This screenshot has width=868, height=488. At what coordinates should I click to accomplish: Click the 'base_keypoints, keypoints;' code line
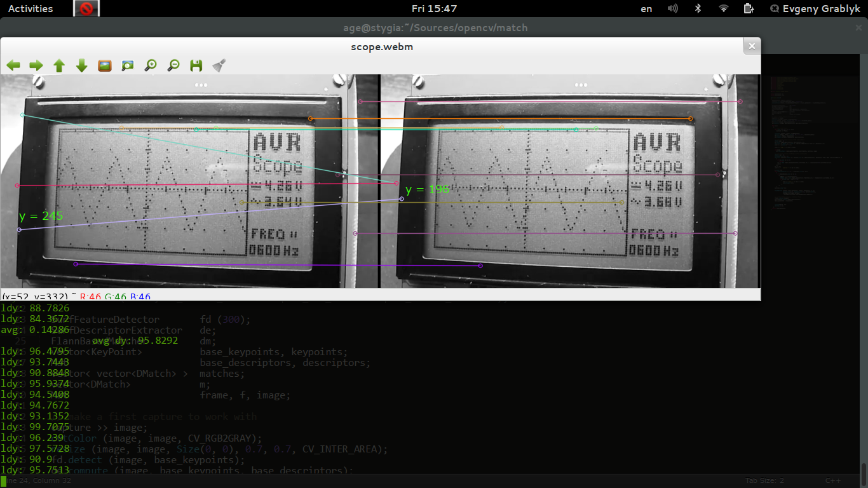[274, 352]
